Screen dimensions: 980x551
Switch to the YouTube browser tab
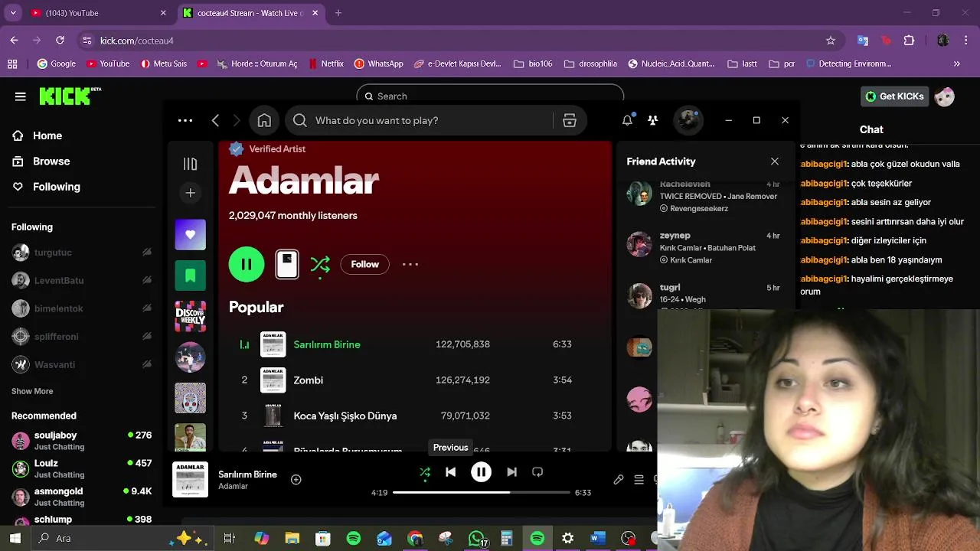98,13
